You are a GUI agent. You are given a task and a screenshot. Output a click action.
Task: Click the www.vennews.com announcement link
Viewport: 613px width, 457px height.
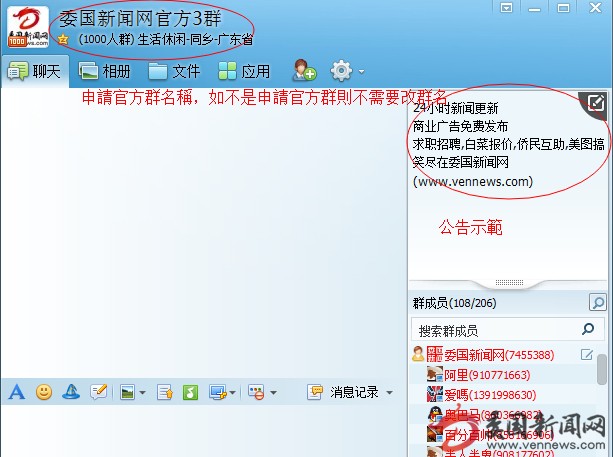coord(473,181)
